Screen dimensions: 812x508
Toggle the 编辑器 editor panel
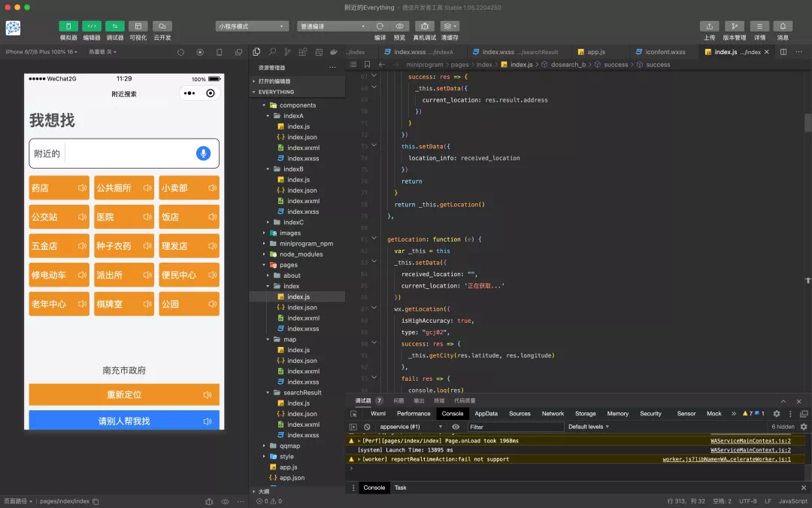click(x=92, y=26)
